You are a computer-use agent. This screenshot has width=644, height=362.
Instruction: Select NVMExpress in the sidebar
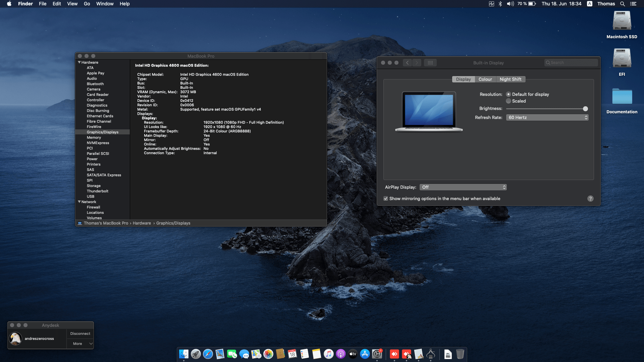coord(98,143)
